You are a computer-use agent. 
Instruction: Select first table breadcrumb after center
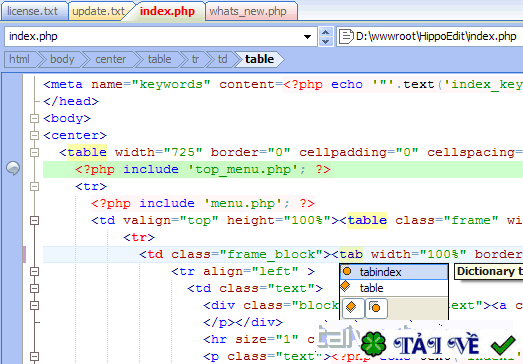click(x=159, y=59)
